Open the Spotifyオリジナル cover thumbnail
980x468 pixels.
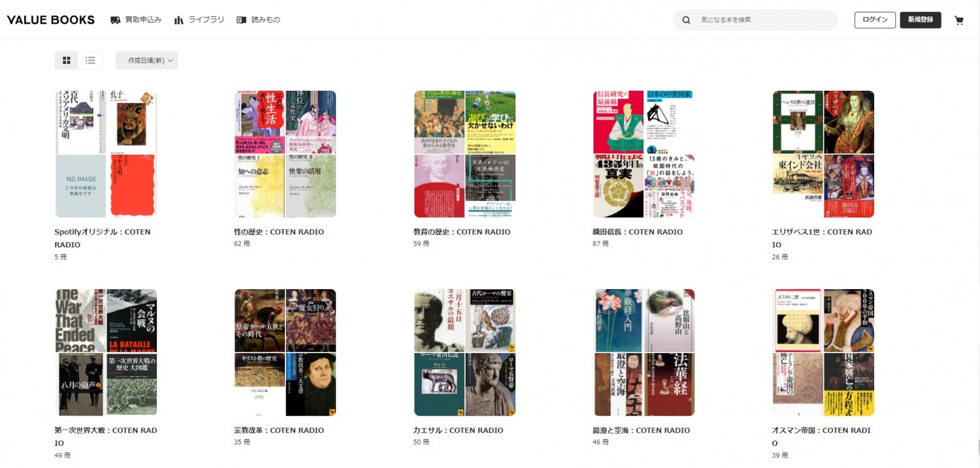(x=106, y=154)
